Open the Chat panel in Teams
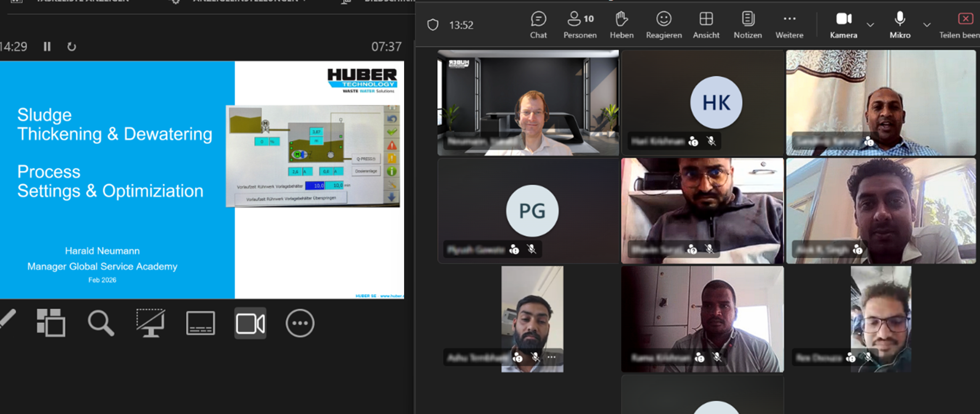 pos(538,25)
